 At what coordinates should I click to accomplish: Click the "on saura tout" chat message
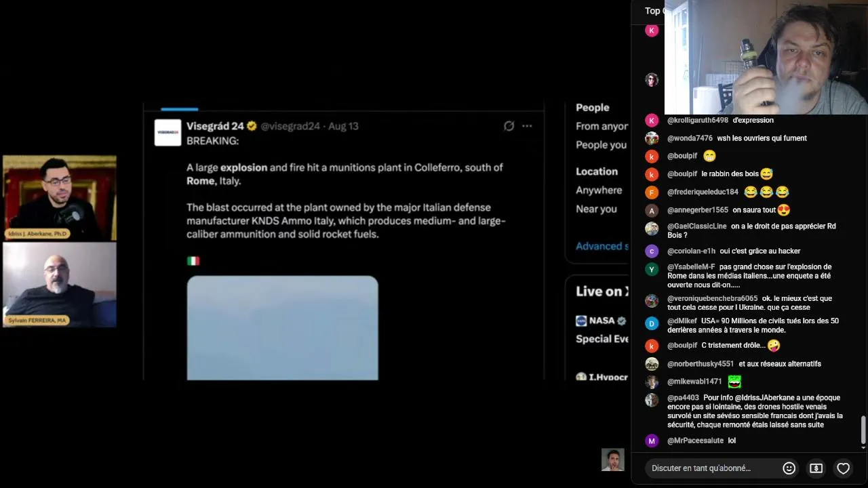pos(762,210)
